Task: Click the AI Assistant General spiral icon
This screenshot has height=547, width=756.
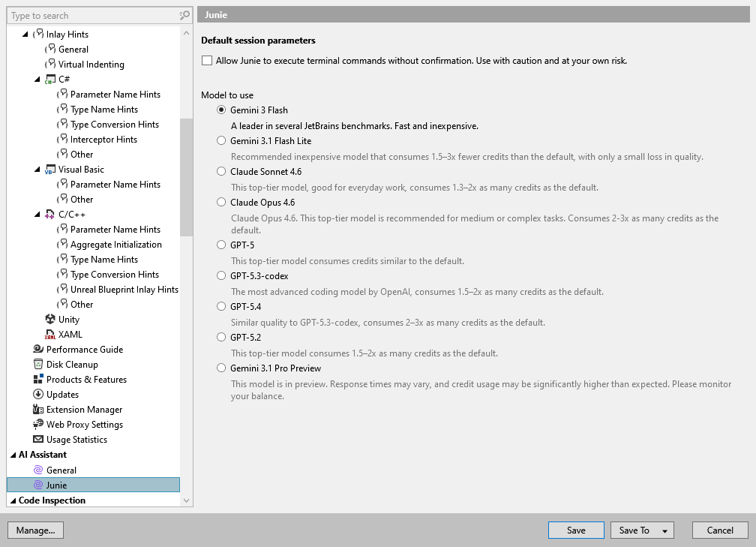Action: [38, 470]
